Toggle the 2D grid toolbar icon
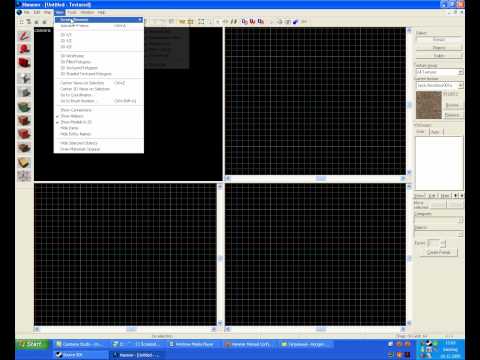 coord(21,22)
